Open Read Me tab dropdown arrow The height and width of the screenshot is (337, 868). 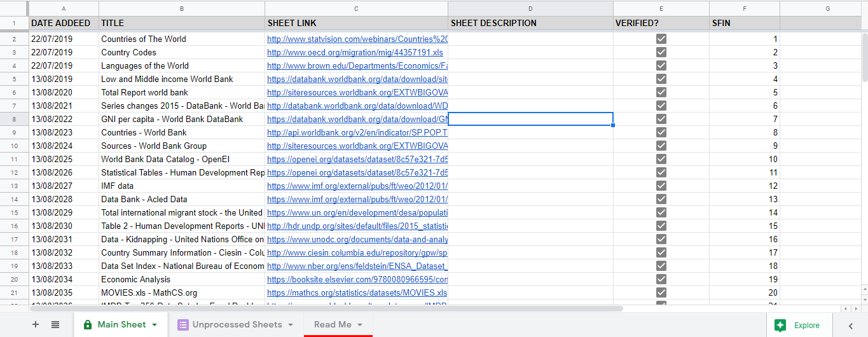tap(360, 325)
